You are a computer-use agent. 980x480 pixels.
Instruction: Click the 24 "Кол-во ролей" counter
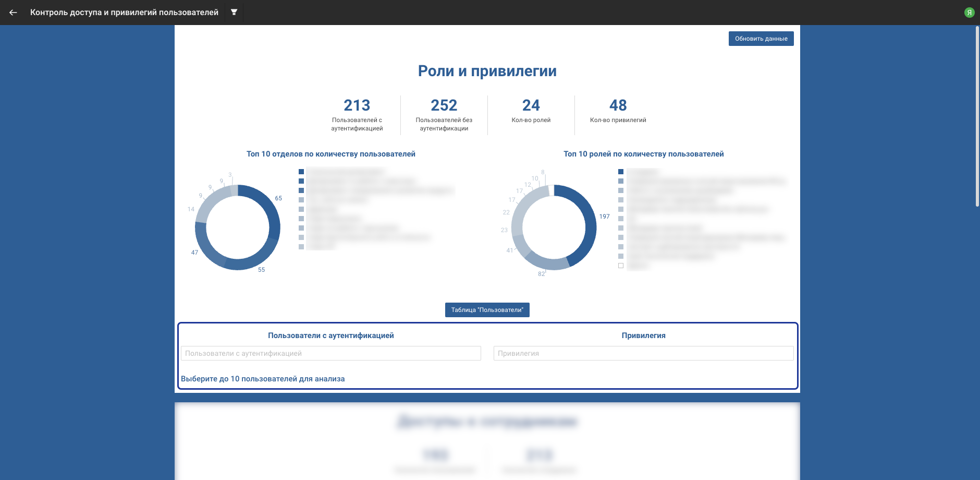[x=531, y=106]
